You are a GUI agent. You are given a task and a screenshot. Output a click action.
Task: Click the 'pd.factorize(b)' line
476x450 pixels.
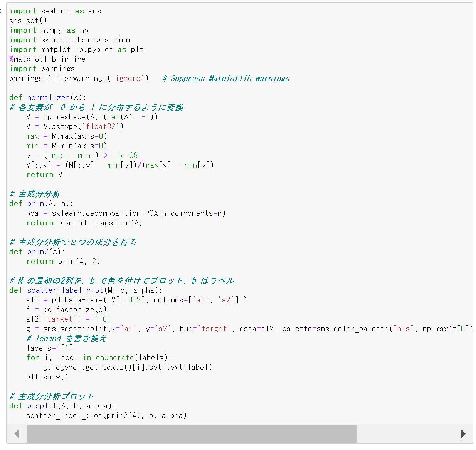pos(74,310)
